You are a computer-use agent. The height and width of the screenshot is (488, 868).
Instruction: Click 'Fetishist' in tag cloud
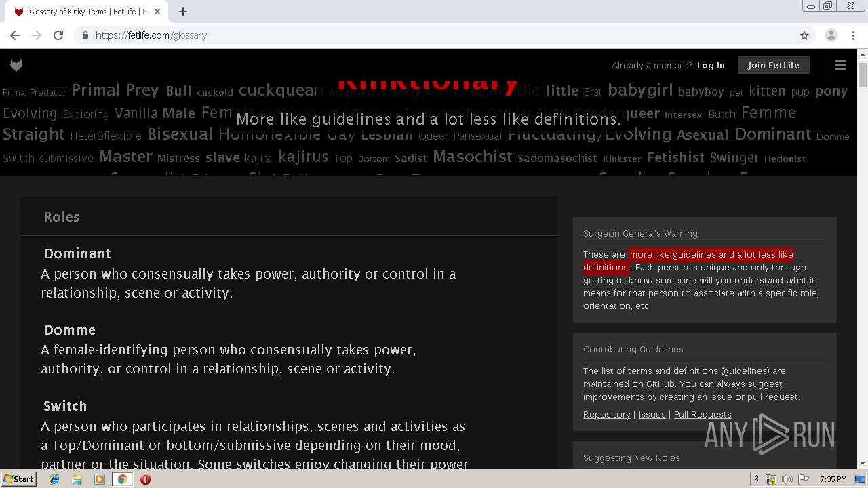[675, 157]
